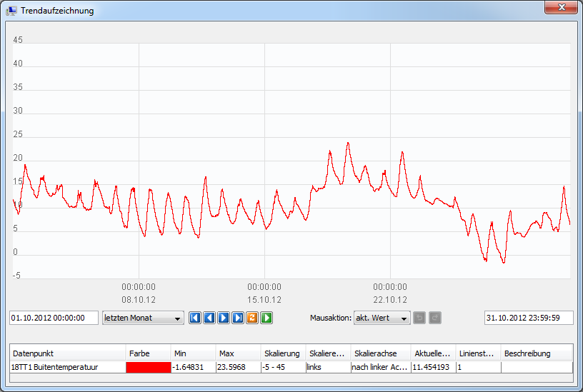Close the Trendaufzeichnung window
Image resolution: width=583 pixels, height=392 pixels.
coord(562,7)
